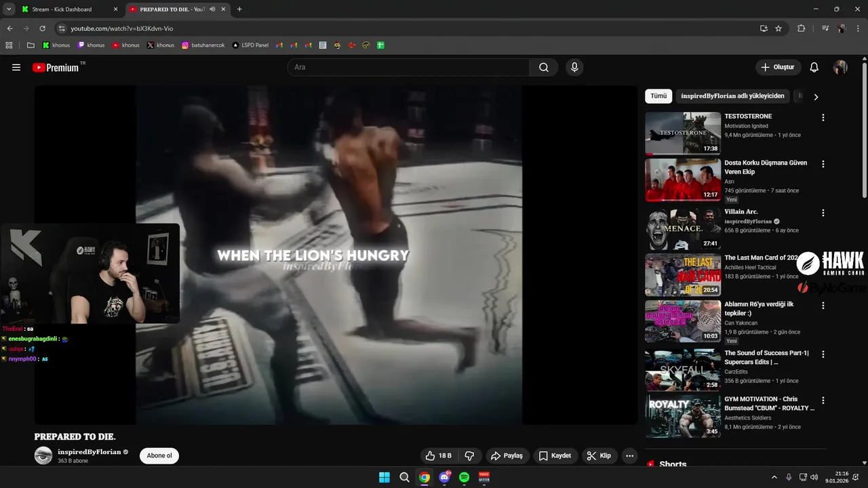
Task: Like the video with thumbs up
Action: [x=439, y=455]
